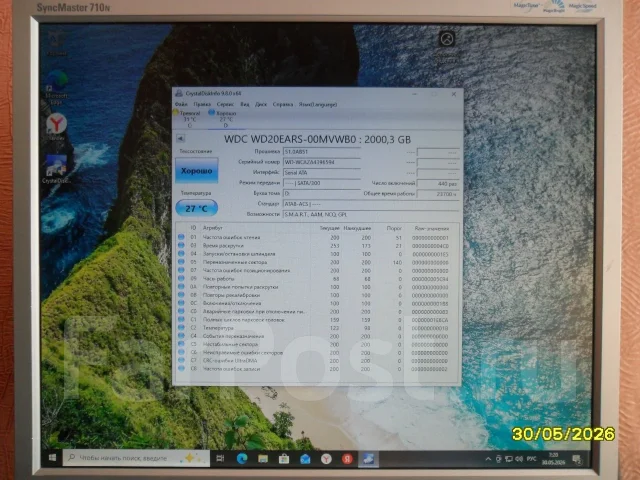This screenshot has height=480, width=640.
Task: Click the Число включений 440 раз value
Action: 438,184
